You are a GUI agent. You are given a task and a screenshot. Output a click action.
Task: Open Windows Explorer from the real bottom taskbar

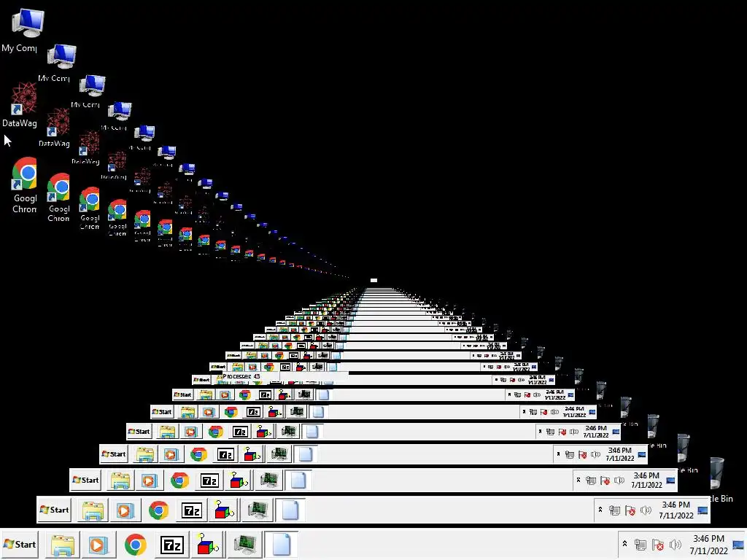tap(63, 544)
